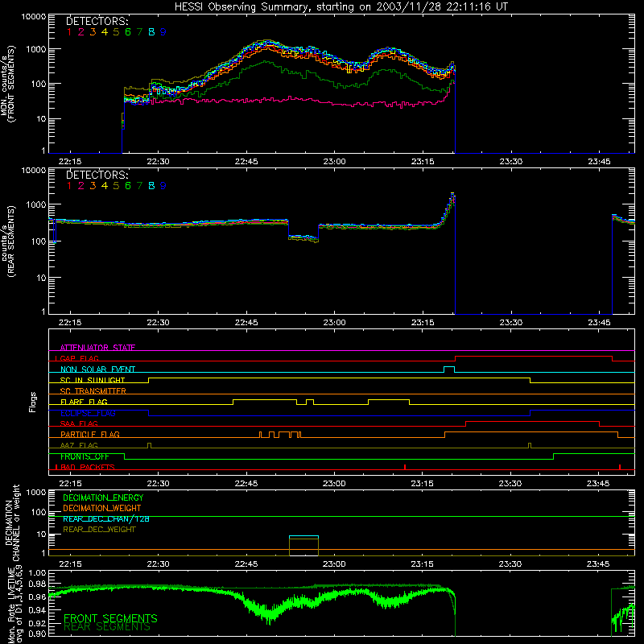Select olive detector 5 in rear segments legend
644x644 pixels.
pos(116,186)
